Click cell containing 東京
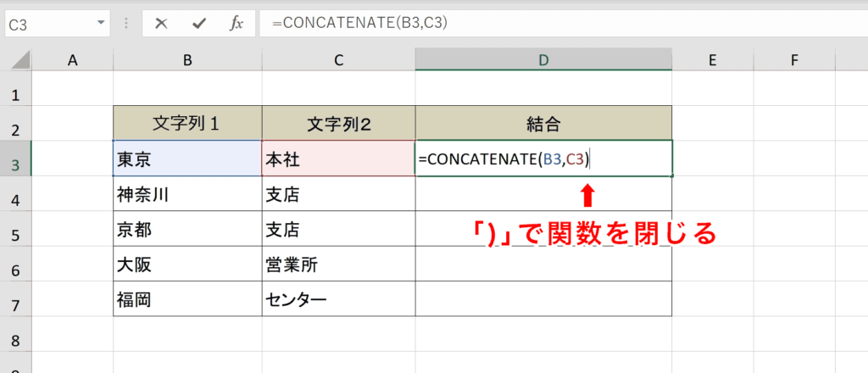Viewport: 868px width, 373px height. coord(187,159)
